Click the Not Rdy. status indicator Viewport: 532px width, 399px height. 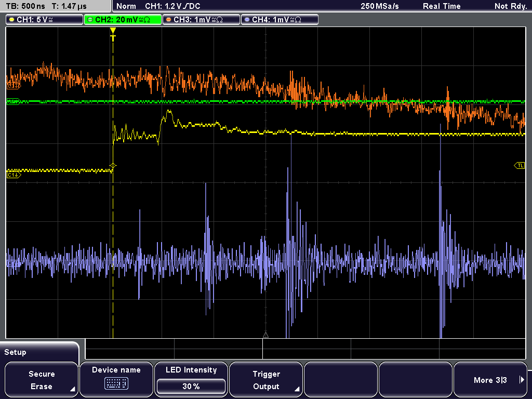point(511,6)
